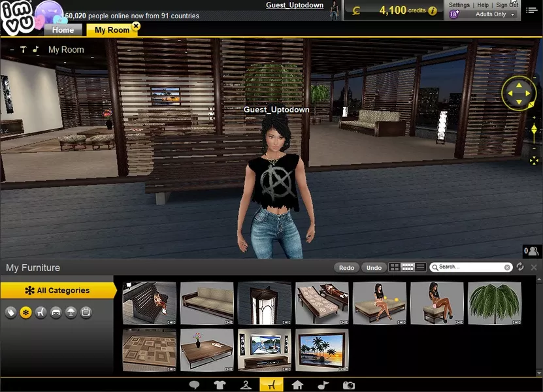Click the refresh icon beside the search box

[x=519, y=267]
